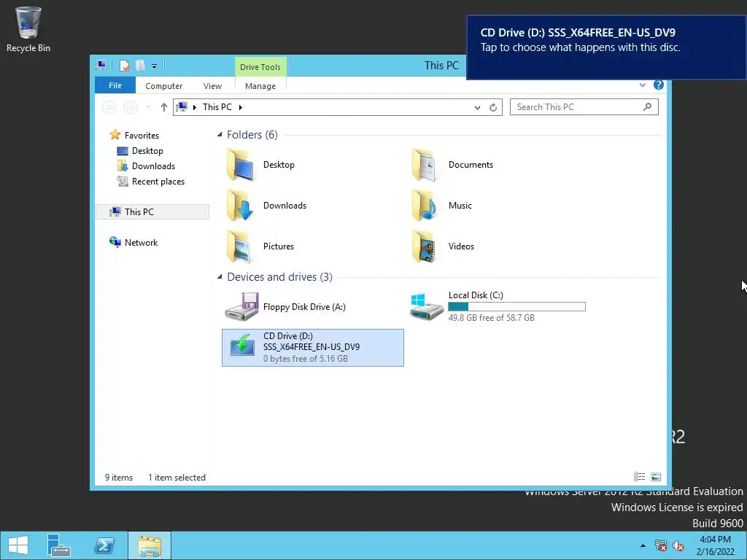Open the clock showing 4:04 PM

click(715, 545)
